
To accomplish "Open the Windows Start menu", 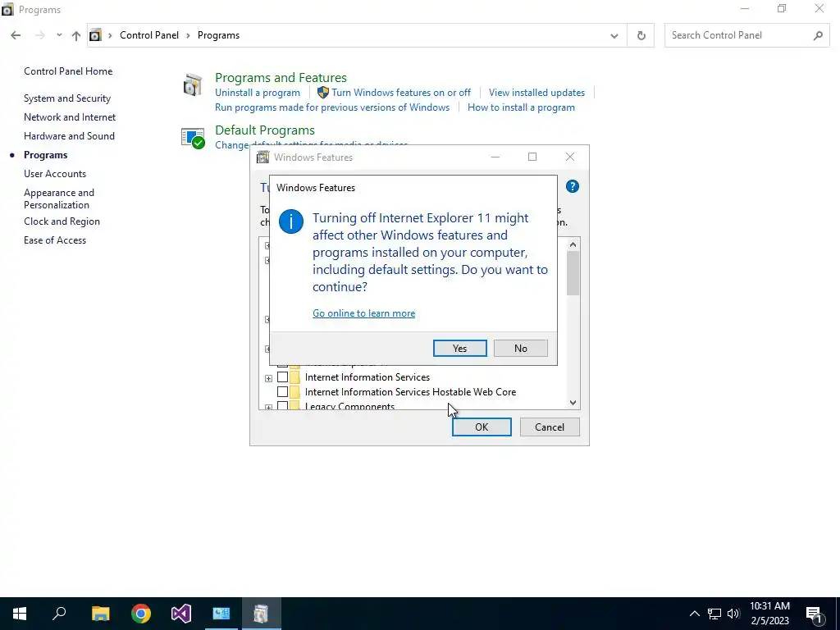I will click(x=20, y=614).
